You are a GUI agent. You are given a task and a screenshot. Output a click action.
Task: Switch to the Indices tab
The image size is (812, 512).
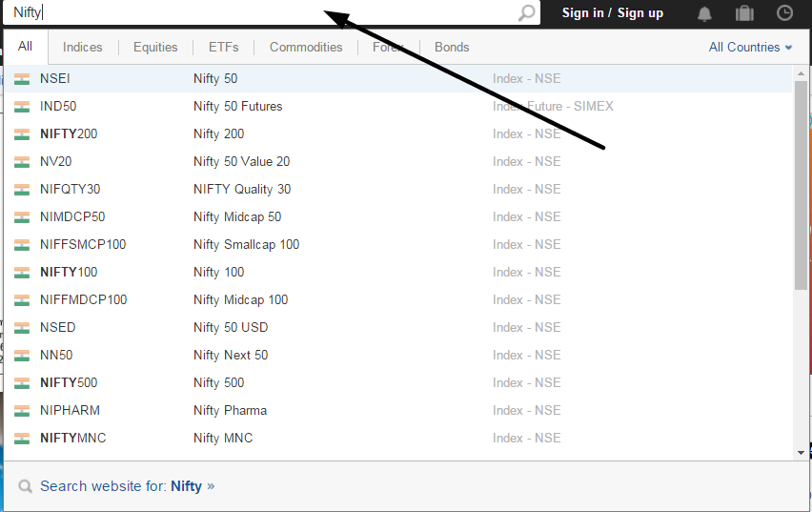pyautogui.click(x=82, y=47)
